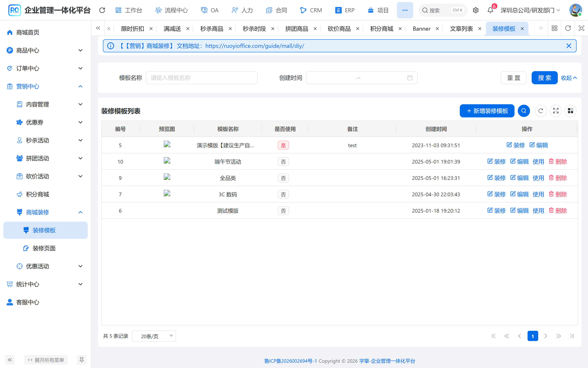Switch to the Banner tab
588x368 pixels.
(421, 29)
